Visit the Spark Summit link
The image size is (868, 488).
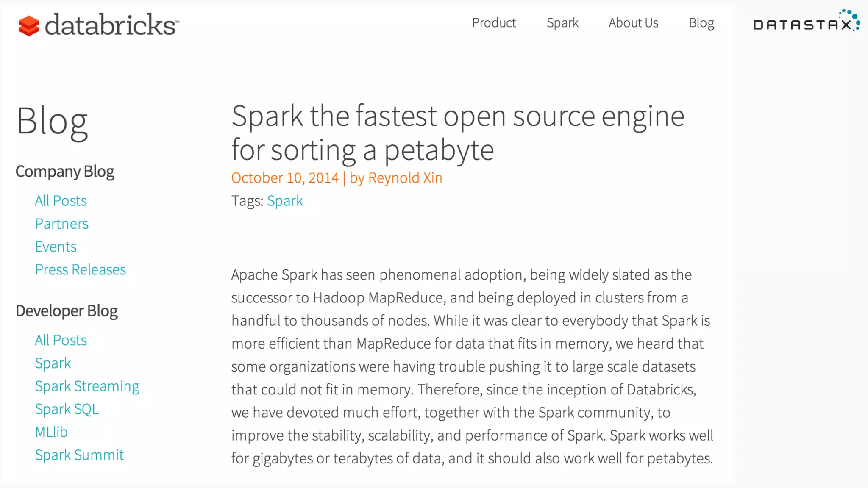[x=79, y=455]
